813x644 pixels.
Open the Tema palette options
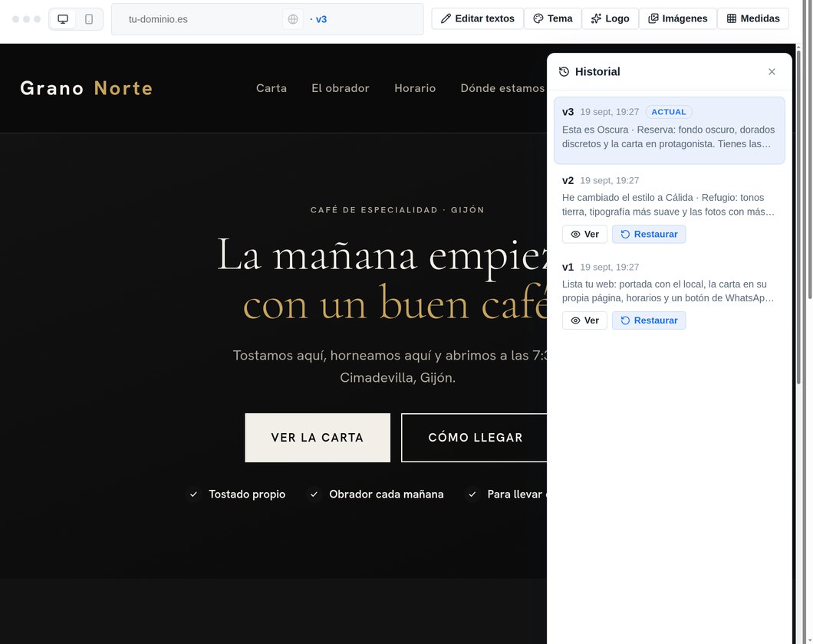(x=553, y=18)
